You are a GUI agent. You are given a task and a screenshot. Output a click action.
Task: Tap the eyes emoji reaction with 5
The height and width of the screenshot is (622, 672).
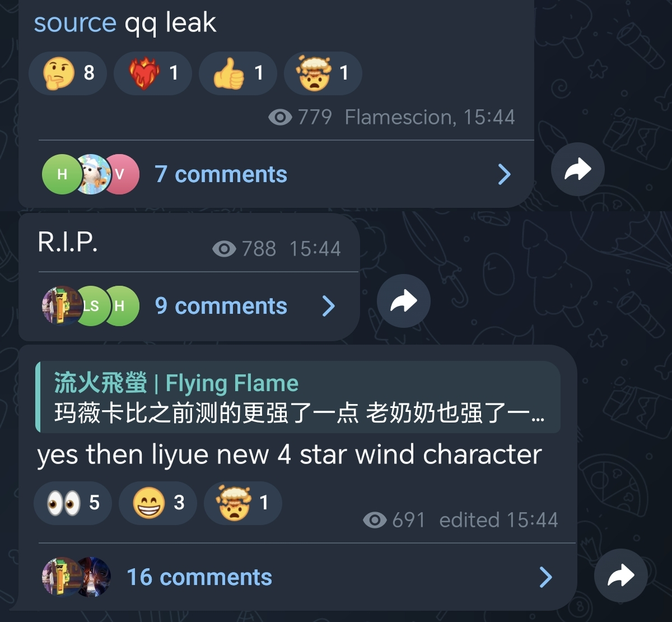pos(73,503)
